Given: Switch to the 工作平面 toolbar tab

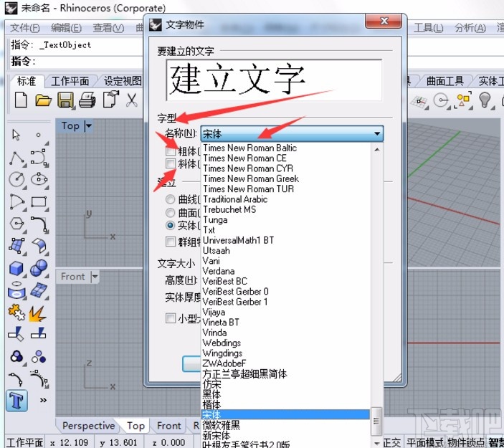Looking at the screenshot, I should point(70,81).
